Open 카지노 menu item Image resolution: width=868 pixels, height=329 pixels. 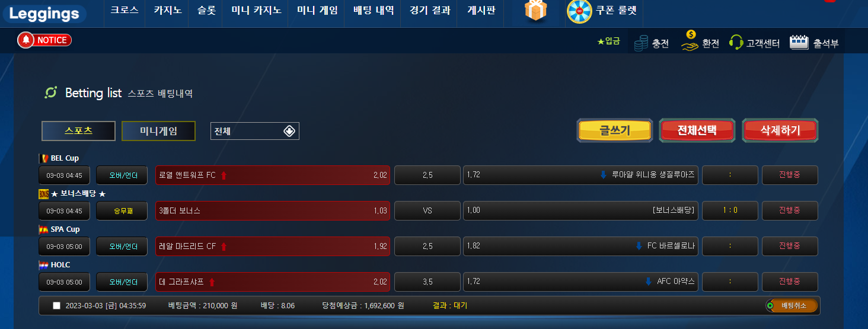click(x=168, y=10)
